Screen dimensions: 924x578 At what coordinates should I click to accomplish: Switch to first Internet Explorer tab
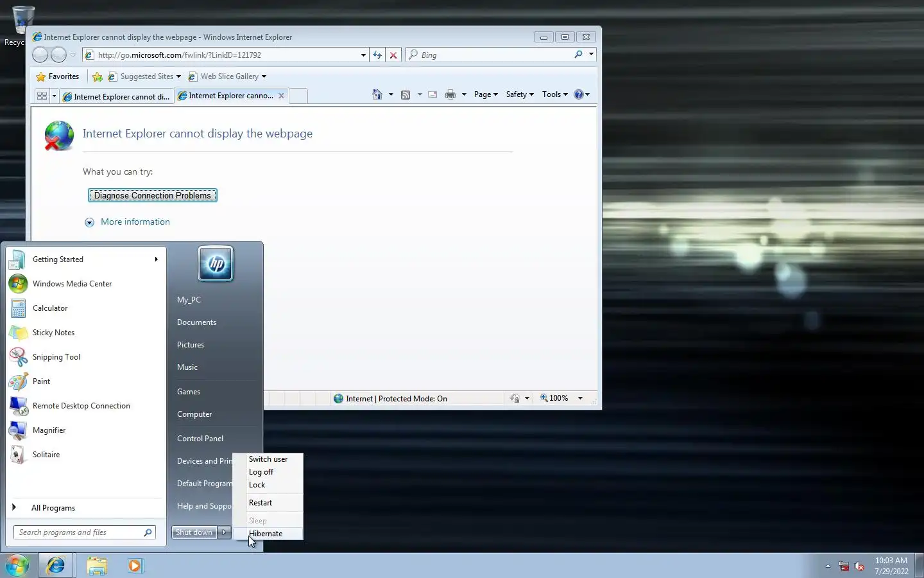[117, 96]
